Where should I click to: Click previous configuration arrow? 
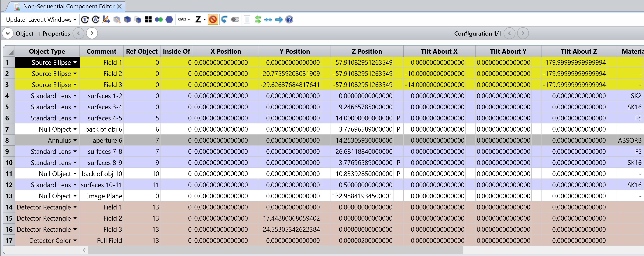[509, 33]
